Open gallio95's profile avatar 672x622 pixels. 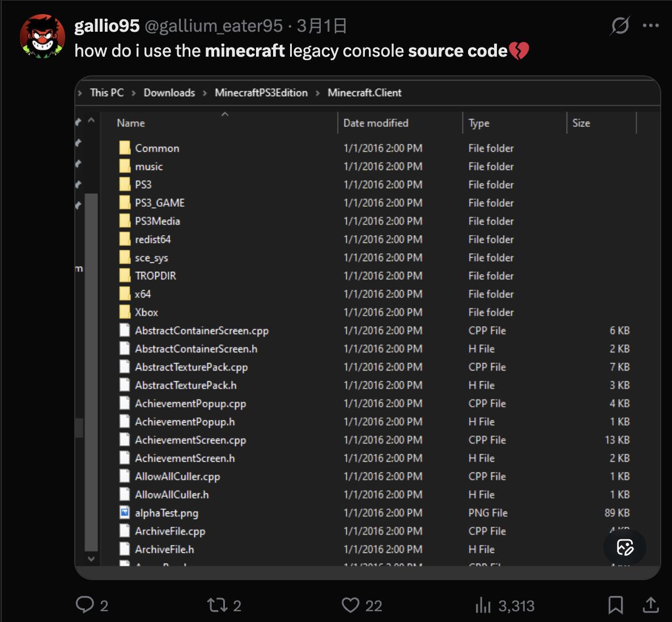click(x=42, y=37)
